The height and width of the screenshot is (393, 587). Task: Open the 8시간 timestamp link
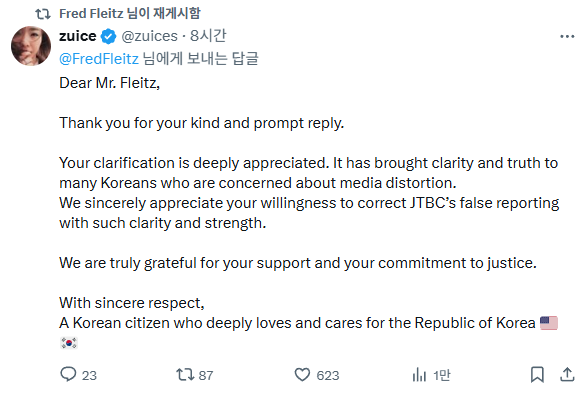(208, 36)
